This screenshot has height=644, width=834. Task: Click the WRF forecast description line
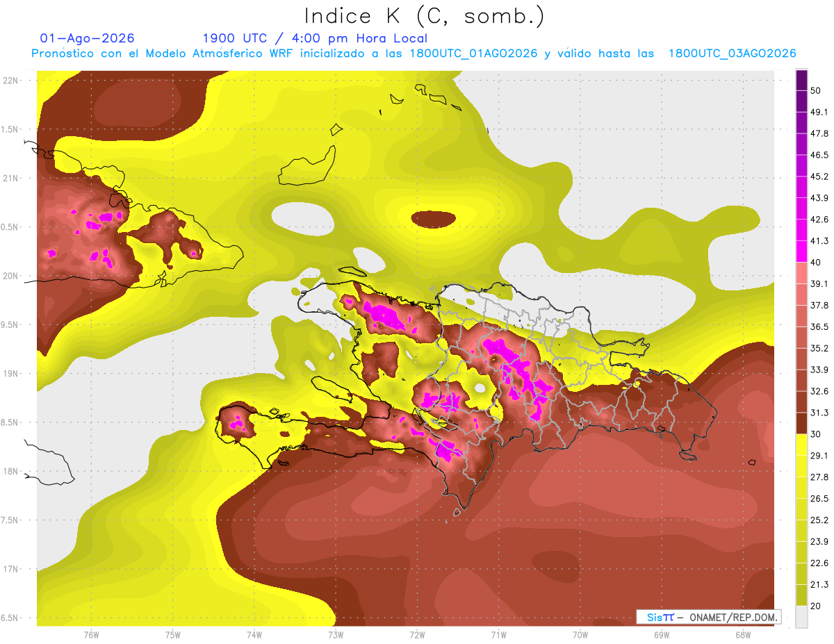(414, 53)
